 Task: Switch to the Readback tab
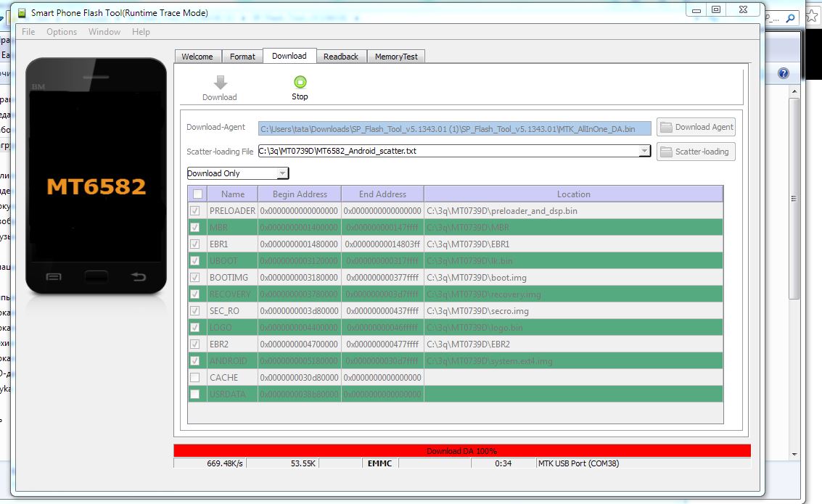pos(340,57)
